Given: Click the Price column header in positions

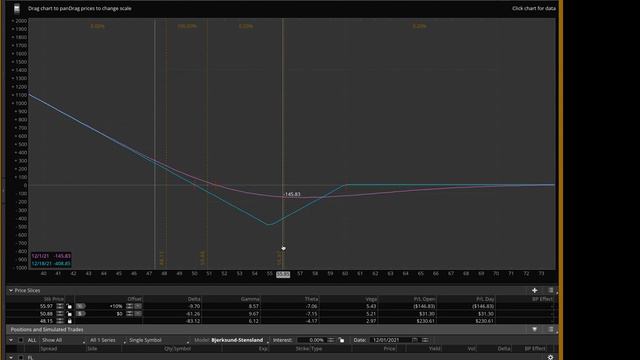Looking at the screenshot, I should (x=389, y=349).
